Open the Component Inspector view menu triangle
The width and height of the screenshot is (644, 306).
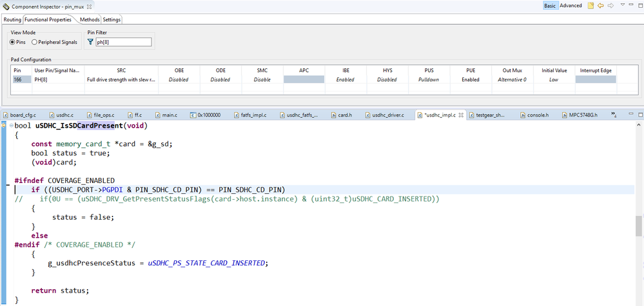622,5
